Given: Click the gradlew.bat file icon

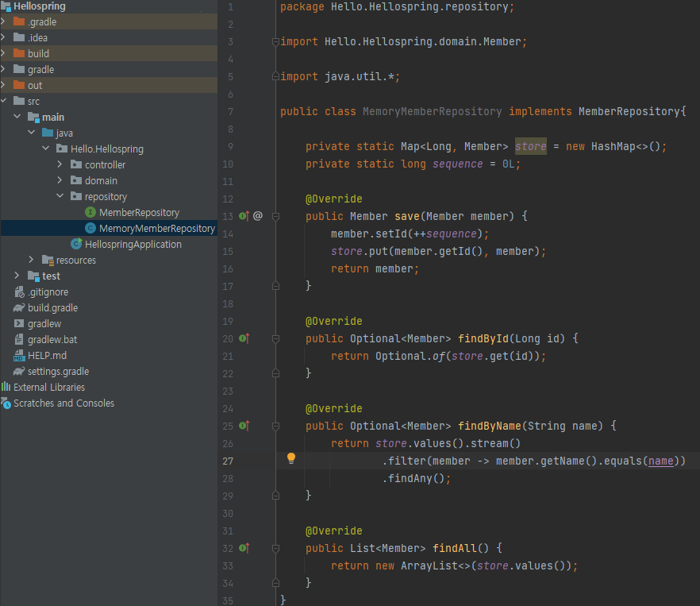Looking at the screenshot, I should 19,339.
